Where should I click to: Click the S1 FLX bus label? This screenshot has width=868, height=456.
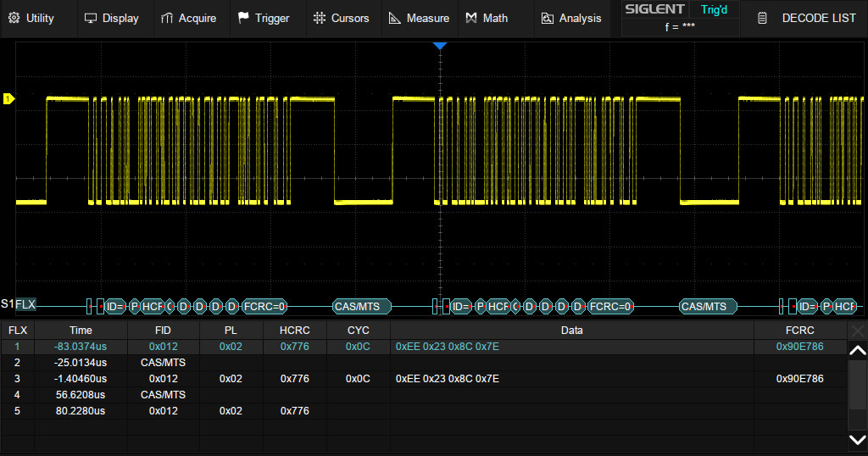[x=19, y=304]
